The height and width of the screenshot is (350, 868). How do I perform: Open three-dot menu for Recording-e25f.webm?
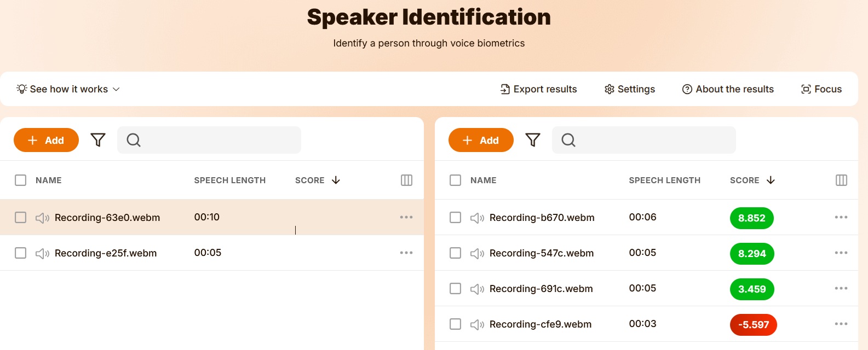coord(406,253)
